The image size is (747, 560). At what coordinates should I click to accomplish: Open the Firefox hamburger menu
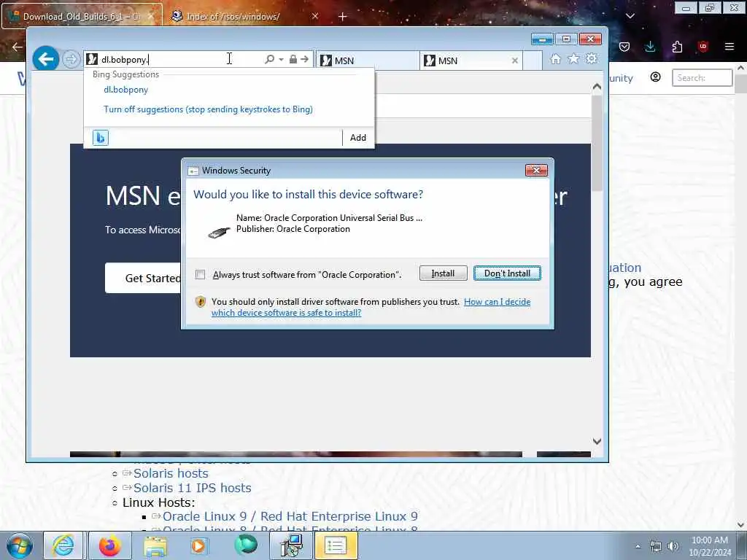tap(729, 47)
